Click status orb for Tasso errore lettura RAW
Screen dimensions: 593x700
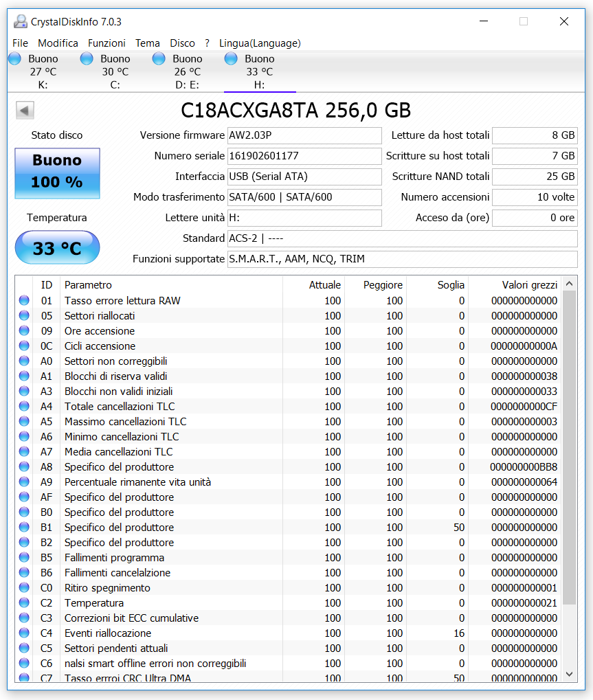coord(24,300)
